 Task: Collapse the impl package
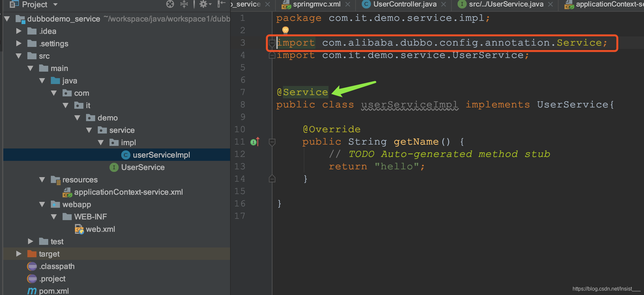(x=101, y=143)
